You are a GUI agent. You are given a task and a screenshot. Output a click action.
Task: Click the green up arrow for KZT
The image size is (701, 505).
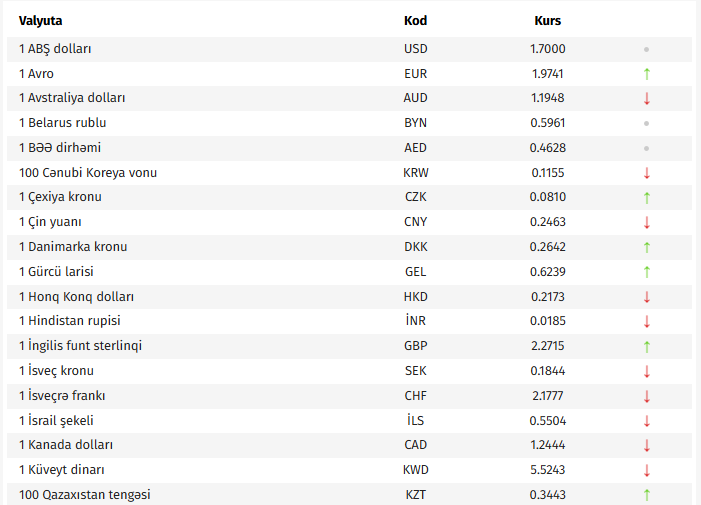647,495
